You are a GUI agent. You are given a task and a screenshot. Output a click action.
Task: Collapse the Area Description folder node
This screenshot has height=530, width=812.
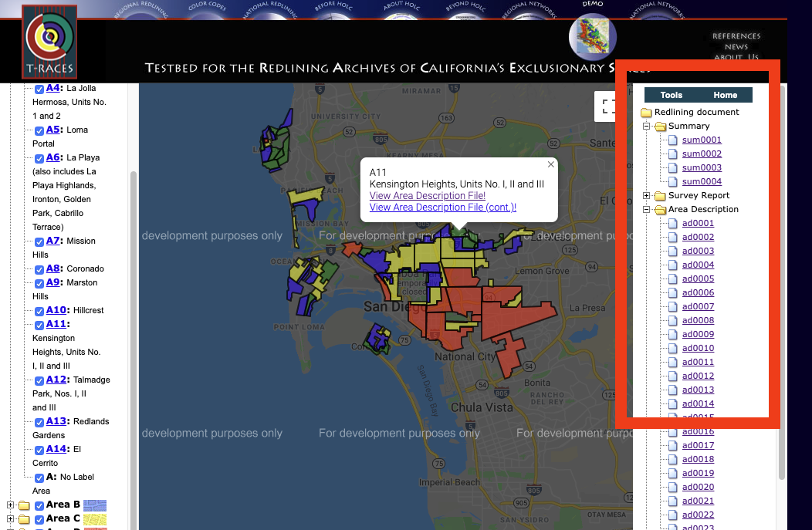tap(646, 209)
